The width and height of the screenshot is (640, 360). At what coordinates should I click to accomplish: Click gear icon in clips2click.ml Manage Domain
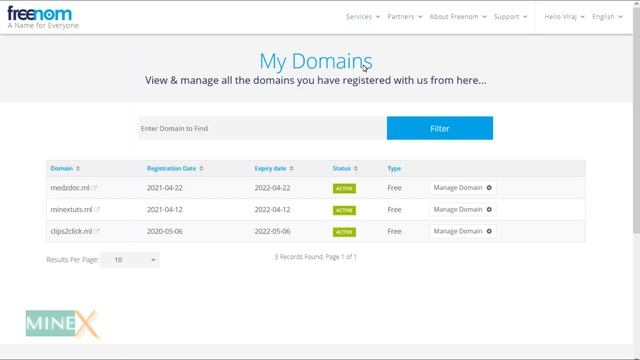[489, 231]
